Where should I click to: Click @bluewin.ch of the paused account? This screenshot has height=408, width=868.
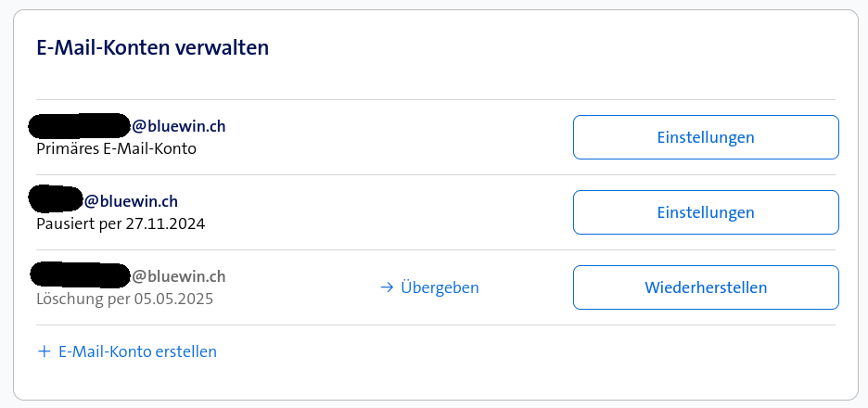pos(131,201)
